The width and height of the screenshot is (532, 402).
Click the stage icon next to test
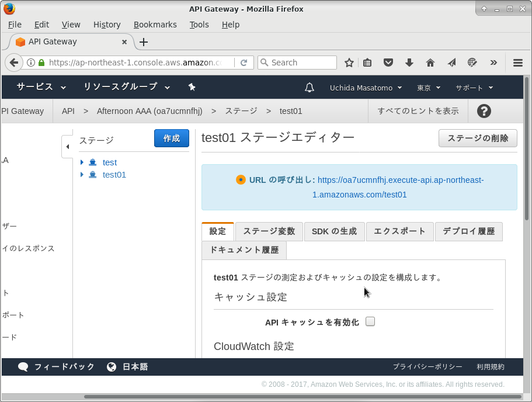coord(93,162)
